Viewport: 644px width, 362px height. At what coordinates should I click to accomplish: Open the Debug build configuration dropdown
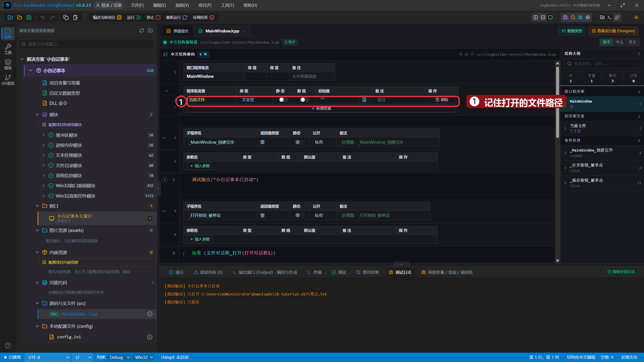point(119,357)
